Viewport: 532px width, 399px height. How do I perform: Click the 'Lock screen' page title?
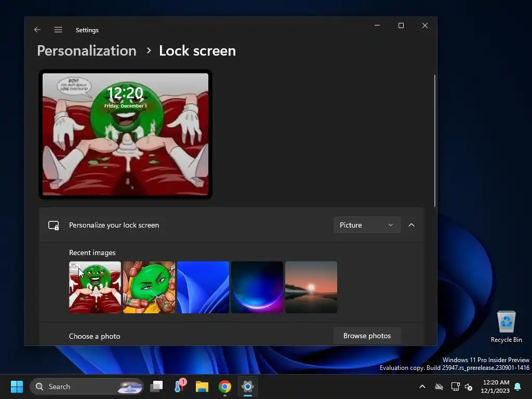pos(197,50)
